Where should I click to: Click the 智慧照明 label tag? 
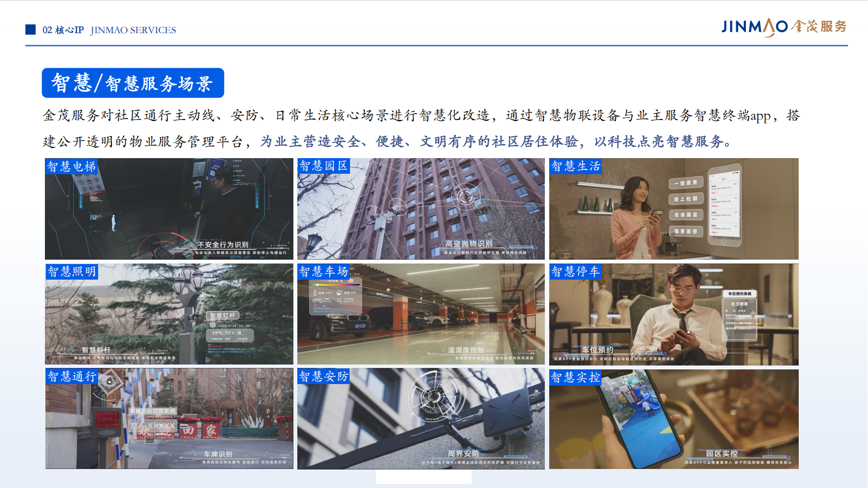[x=72, y=271]
